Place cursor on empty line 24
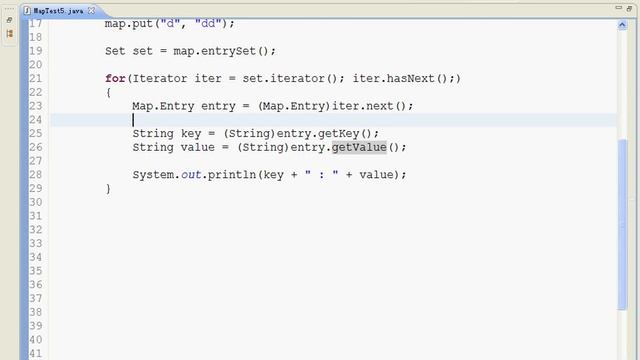 point(333,120)
